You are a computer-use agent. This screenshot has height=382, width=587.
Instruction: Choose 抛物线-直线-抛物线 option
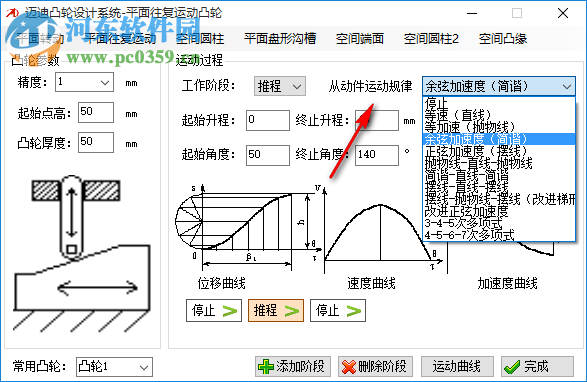(x=499, y=163)
